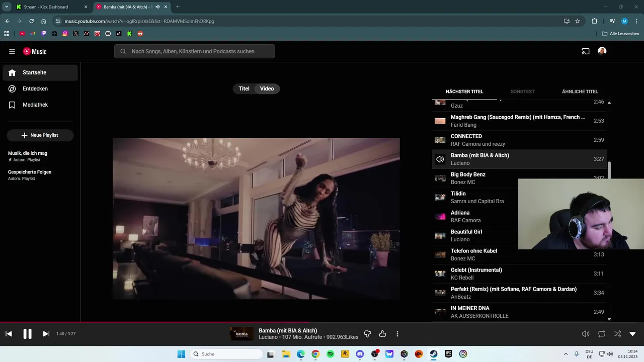Click the Maghreb Gang thumbnail

point(440,121)
